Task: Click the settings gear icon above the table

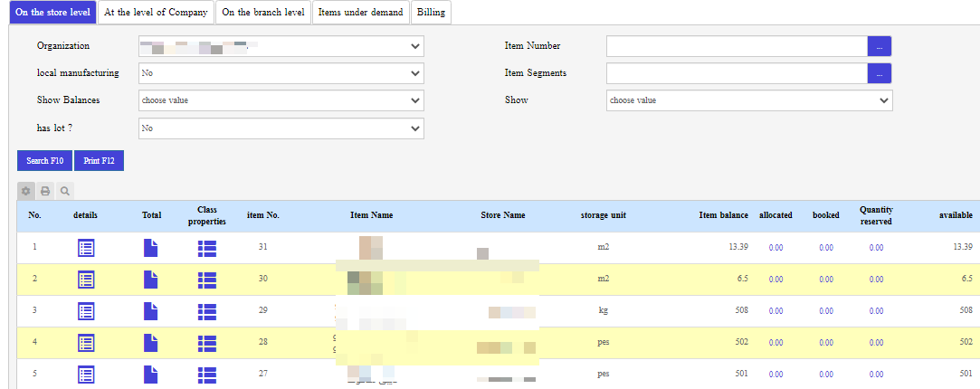Action: pos(26,191)
